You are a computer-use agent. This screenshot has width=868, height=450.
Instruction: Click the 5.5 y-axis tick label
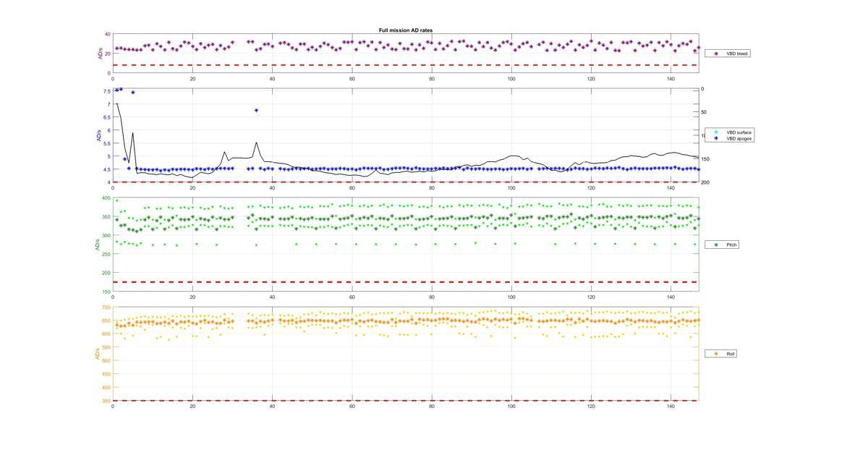coord(106,143)
